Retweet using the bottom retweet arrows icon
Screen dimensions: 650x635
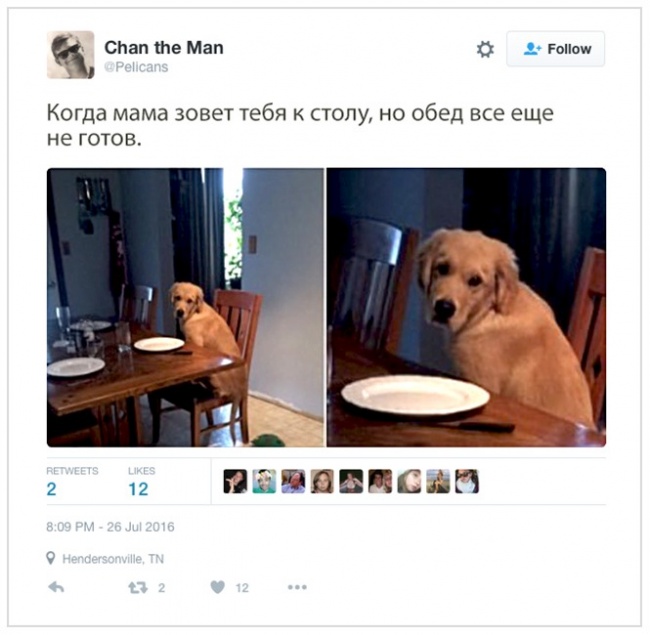pos(138,587)
